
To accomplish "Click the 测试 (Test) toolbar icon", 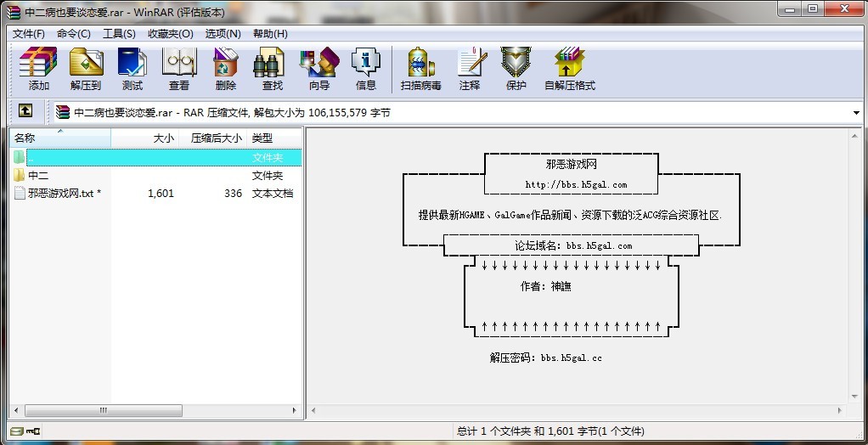I will tap(132, 62).
